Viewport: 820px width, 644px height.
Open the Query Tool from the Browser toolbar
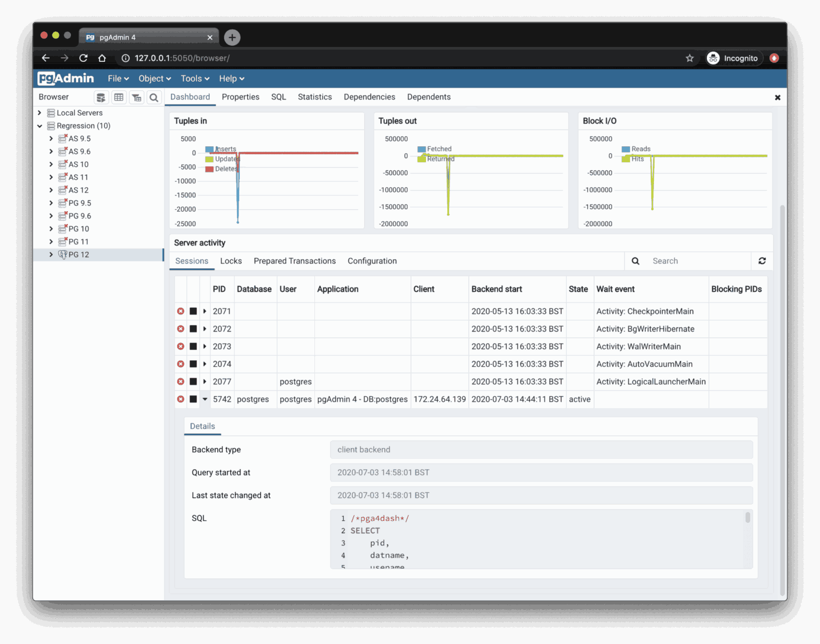click(x=101, y=97)
